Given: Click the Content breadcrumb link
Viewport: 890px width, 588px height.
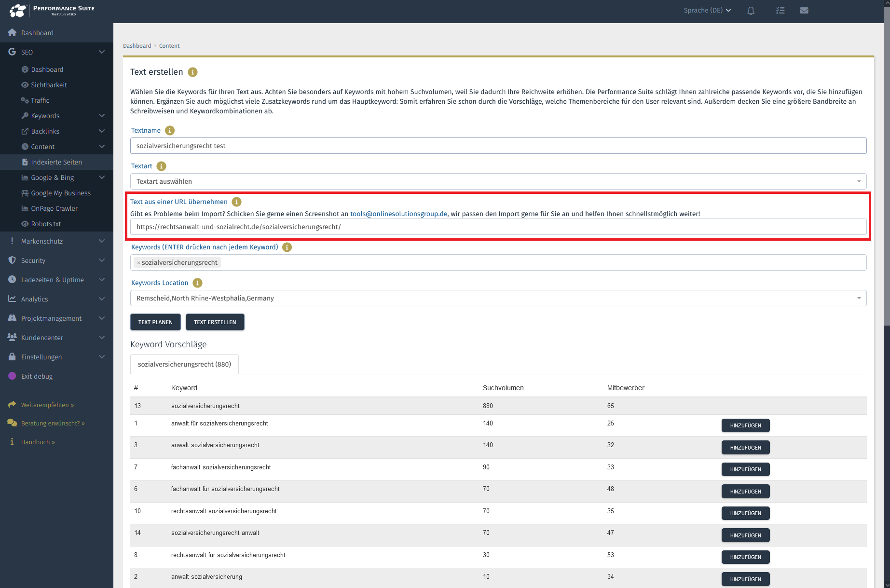Looking at the screenshot, I should pyautogui.click(x=169, y=46).
